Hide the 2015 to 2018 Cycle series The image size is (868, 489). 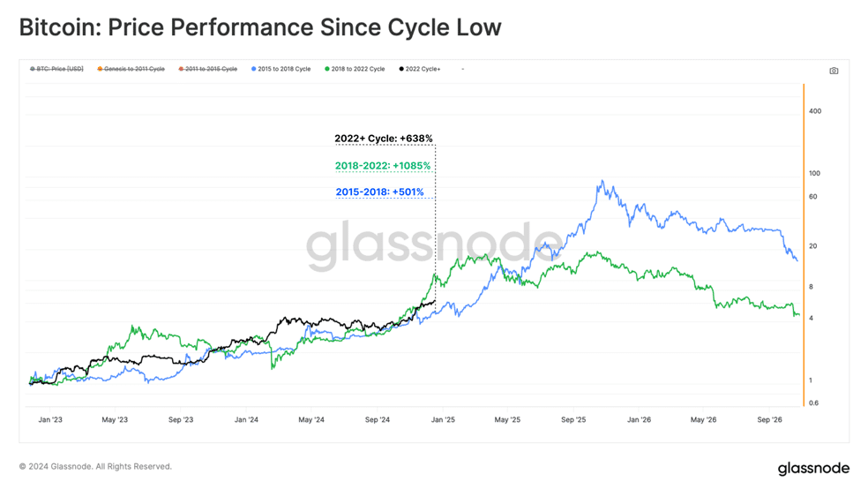tap(281, 69)
